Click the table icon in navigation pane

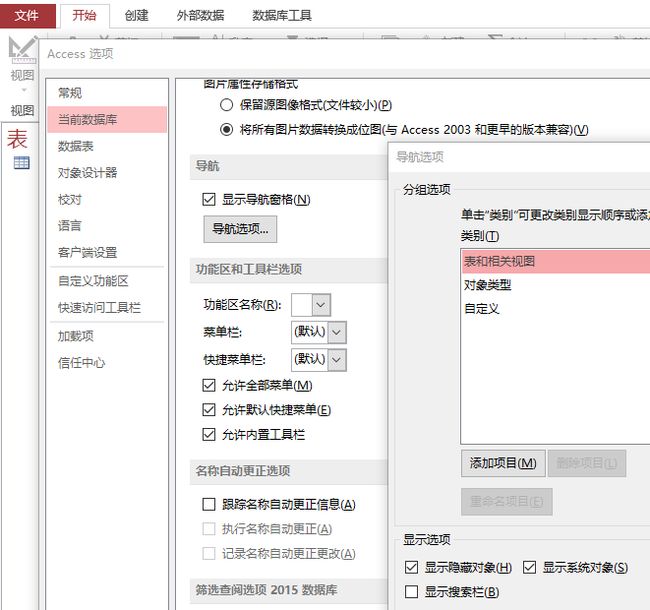click(22, 163)
